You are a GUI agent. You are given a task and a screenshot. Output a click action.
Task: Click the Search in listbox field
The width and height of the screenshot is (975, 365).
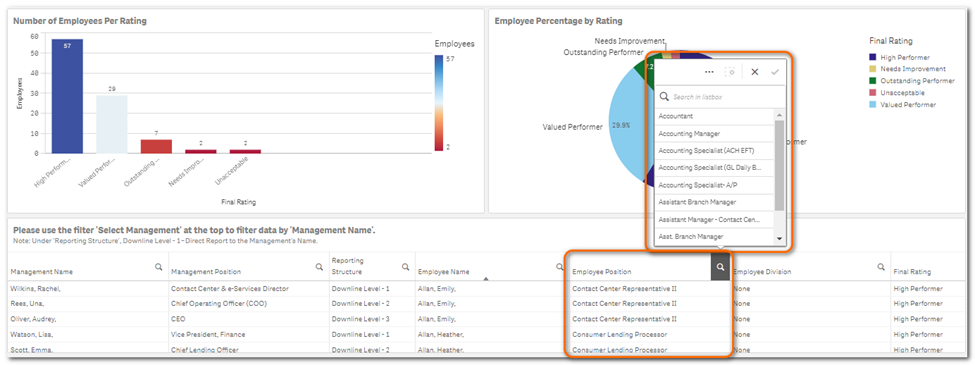click(721, 97)
